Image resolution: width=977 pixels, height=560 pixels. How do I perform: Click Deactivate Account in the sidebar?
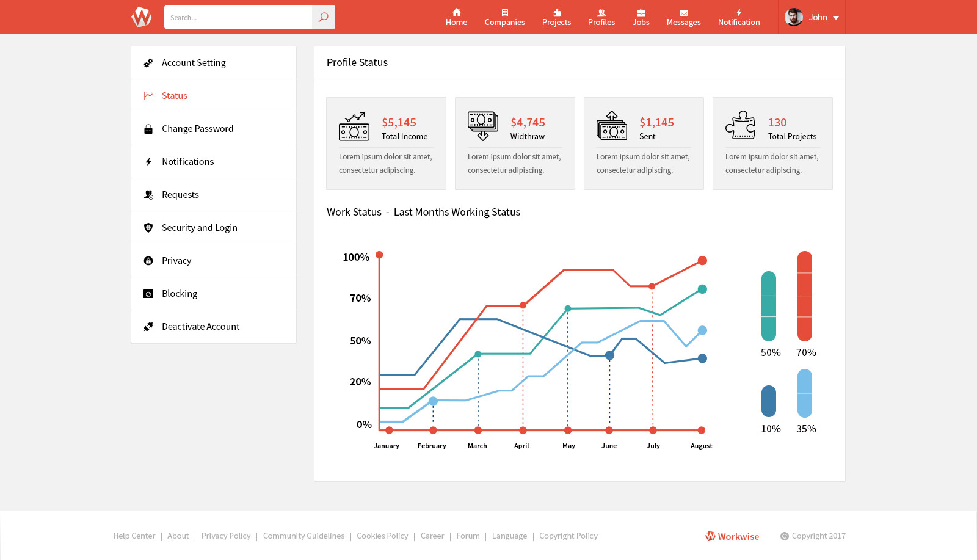200,326
